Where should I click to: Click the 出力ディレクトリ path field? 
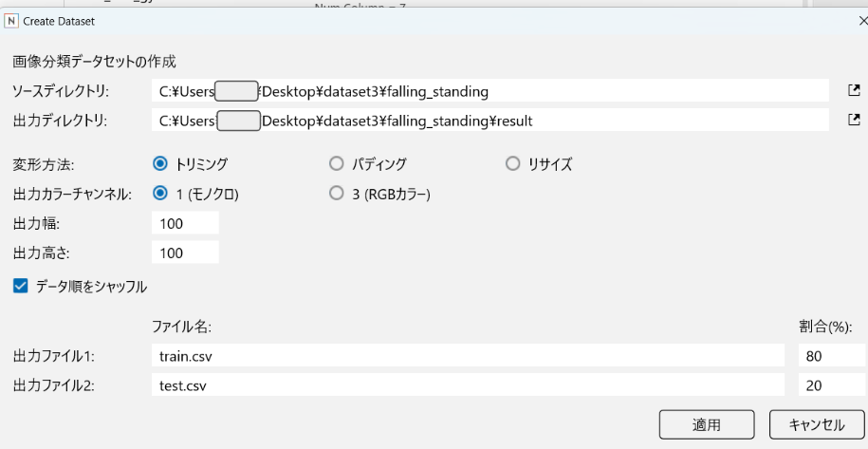coord(489,121)
